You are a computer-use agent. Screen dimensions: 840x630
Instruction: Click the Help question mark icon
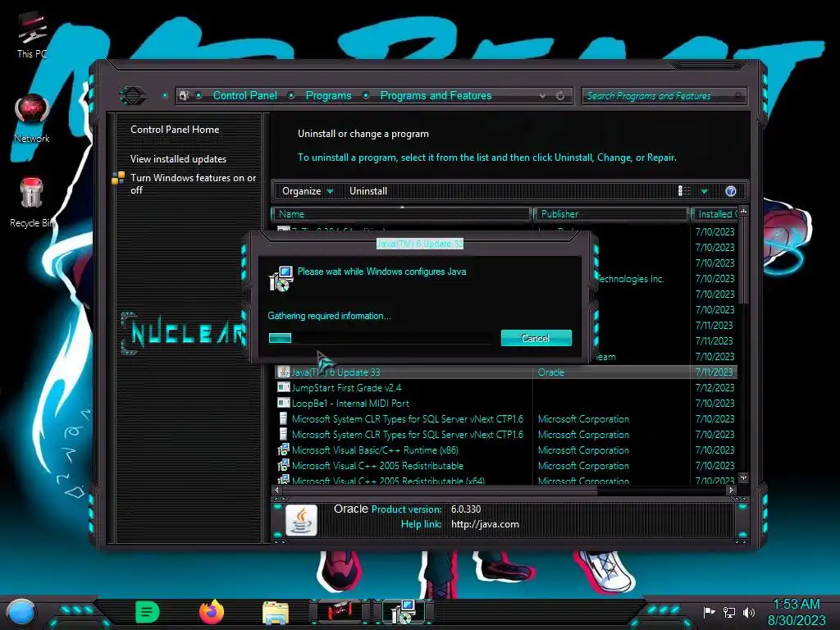[x=731, y=191]
